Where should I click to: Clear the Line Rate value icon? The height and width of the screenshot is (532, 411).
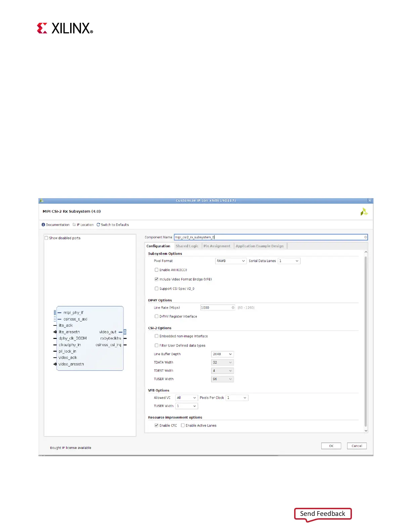(233, 308)
